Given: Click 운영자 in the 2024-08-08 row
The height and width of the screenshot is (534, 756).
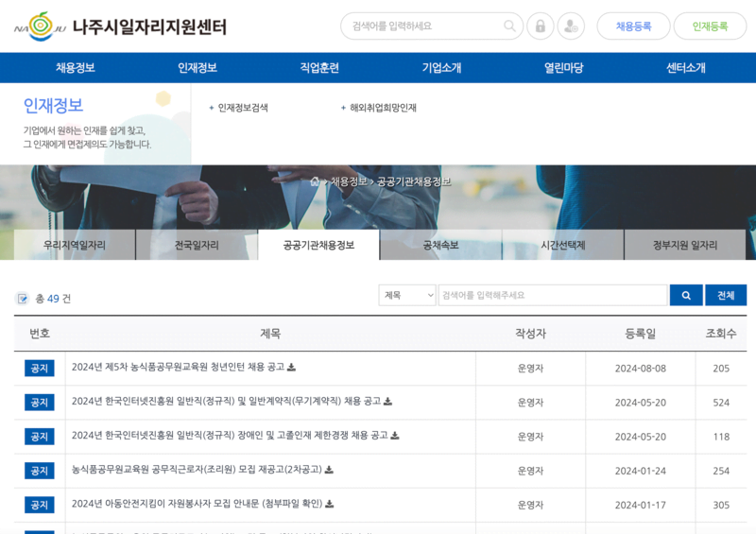Looking at the screenshot, I should [530, 369].
